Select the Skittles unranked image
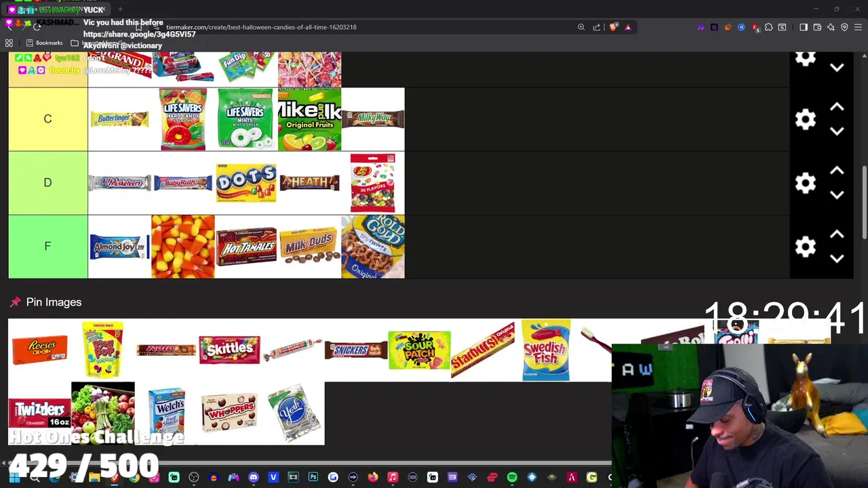868x488 pixels. click(229, 350)
